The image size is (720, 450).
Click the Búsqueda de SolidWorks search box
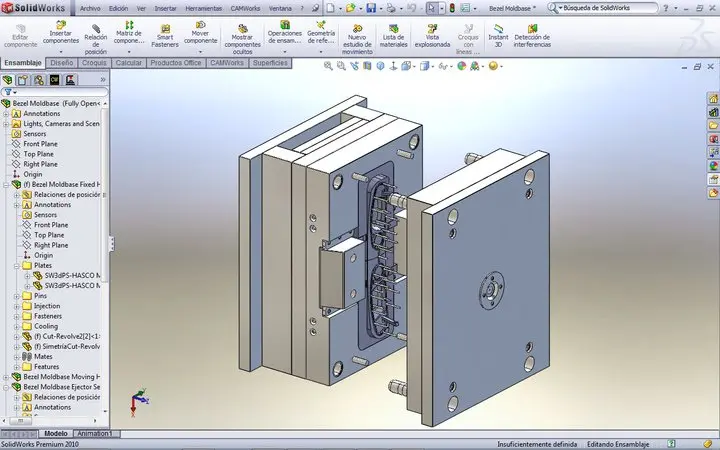pos(636,7)
